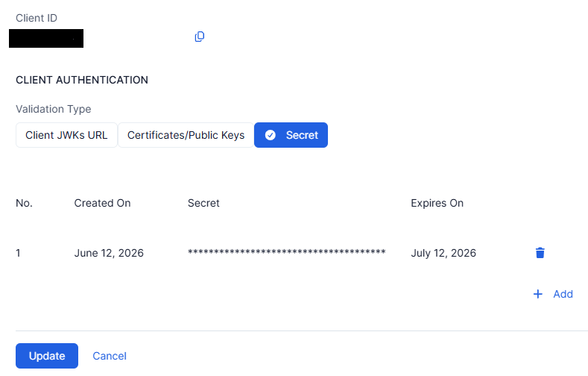Click the Validation Type label
The width and height of the screenshot is (588, 376).
[53, 109]
